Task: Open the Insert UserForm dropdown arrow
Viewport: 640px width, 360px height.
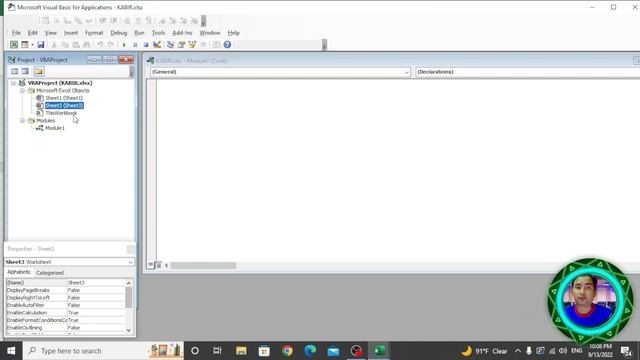Action: 32,44
